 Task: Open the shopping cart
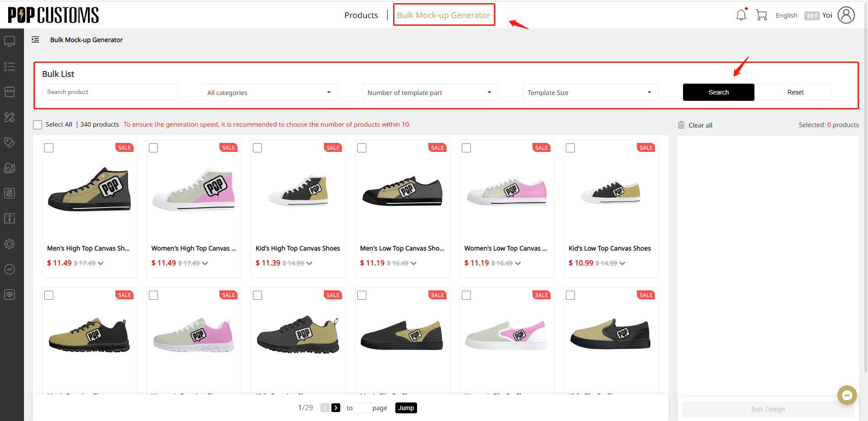pos(761,15)
